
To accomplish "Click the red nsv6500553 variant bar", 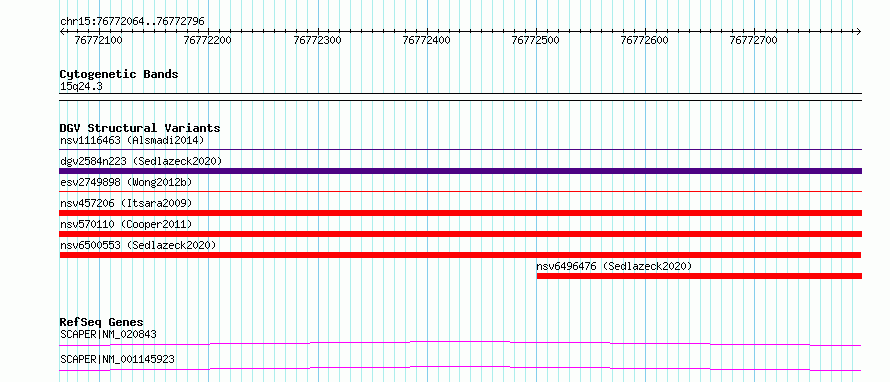I will pyautogui.click(x=460, y=255).
